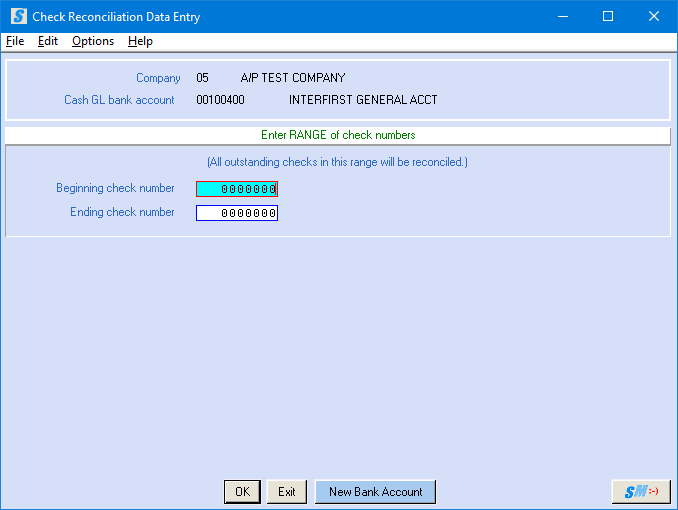Click the S application icon in title bar

tap(19, 16)
